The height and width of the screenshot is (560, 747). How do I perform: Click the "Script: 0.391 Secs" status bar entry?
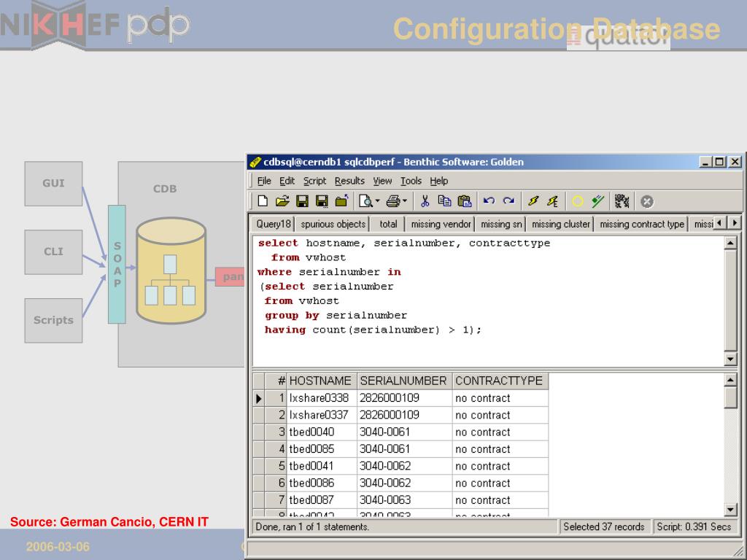tap(694, 526)
